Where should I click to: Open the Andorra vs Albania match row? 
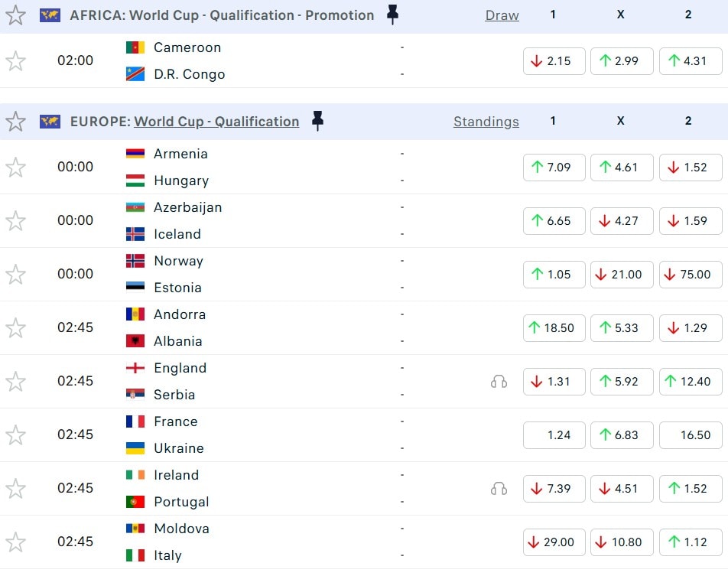point(268,327)
